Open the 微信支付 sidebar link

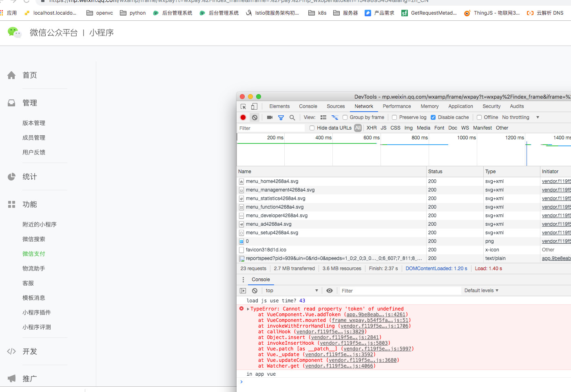(x=34, y=254)
